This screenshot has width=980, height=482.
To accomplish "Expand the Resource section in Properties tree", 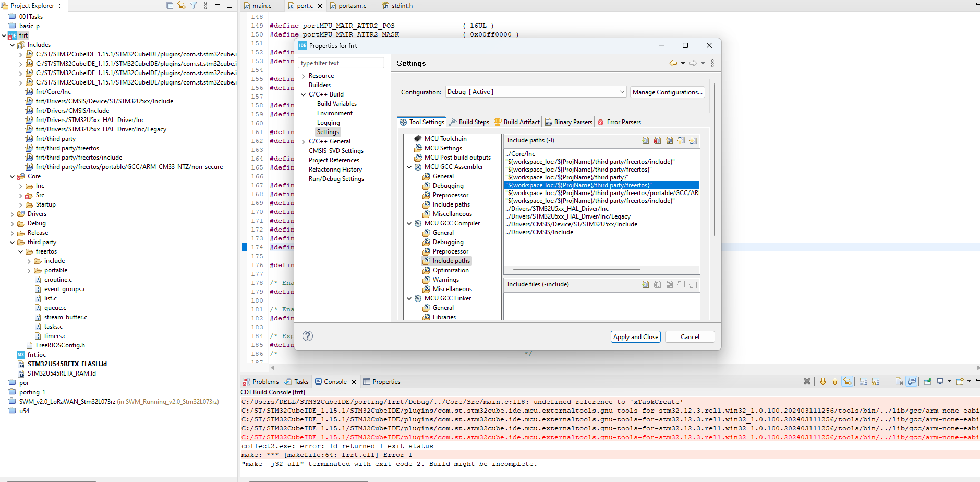I will 304,75.
